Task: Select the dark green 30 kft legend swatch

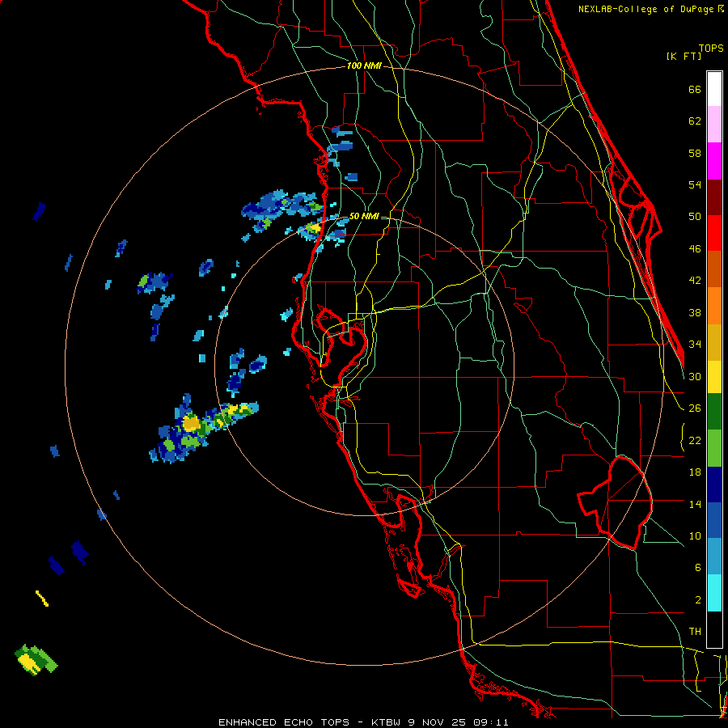Action: [714, 412]
